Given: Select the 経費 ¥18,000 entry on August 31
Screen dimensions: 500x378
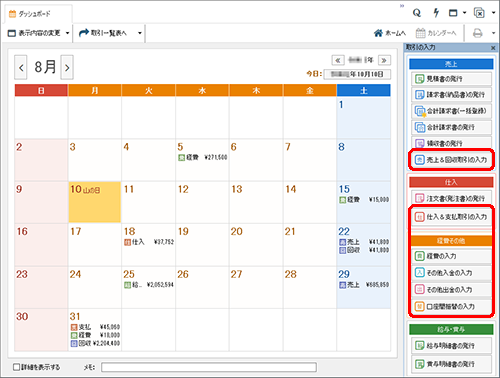Looking at the screenshot, I should [x=95, y=335].
